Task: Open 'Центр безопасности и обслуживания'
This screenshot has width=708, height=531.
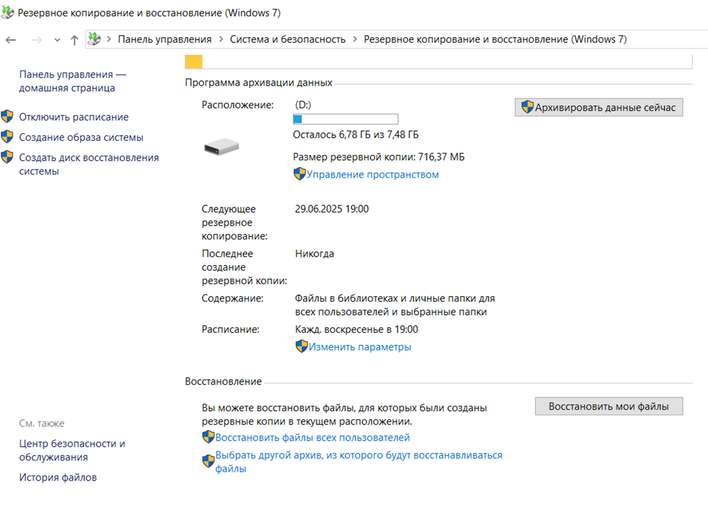Action: [72, 450]
